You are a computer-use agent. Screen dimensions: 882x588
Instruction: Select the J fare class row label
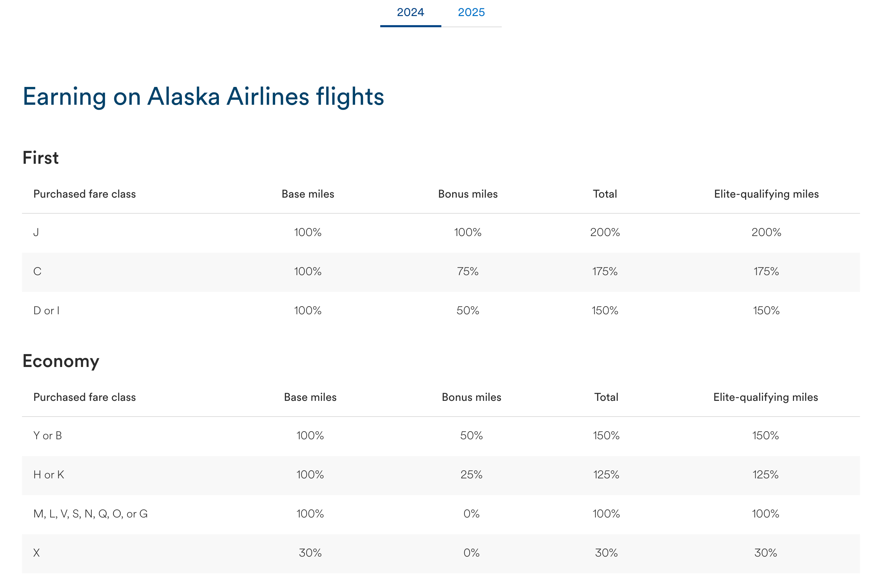36,233
